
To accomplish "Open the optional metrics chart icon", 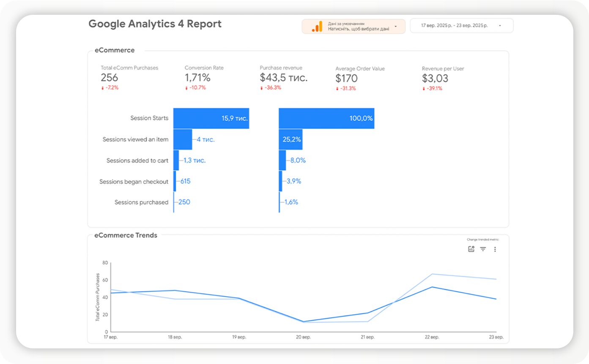I will (471, 249).
